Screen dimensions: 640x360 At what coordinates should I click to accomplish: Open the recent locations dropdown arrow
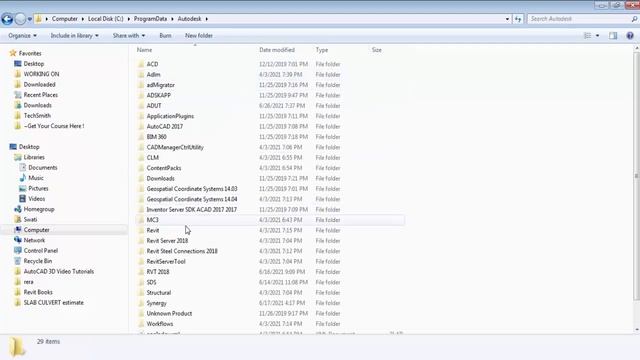tap(29, 19)
